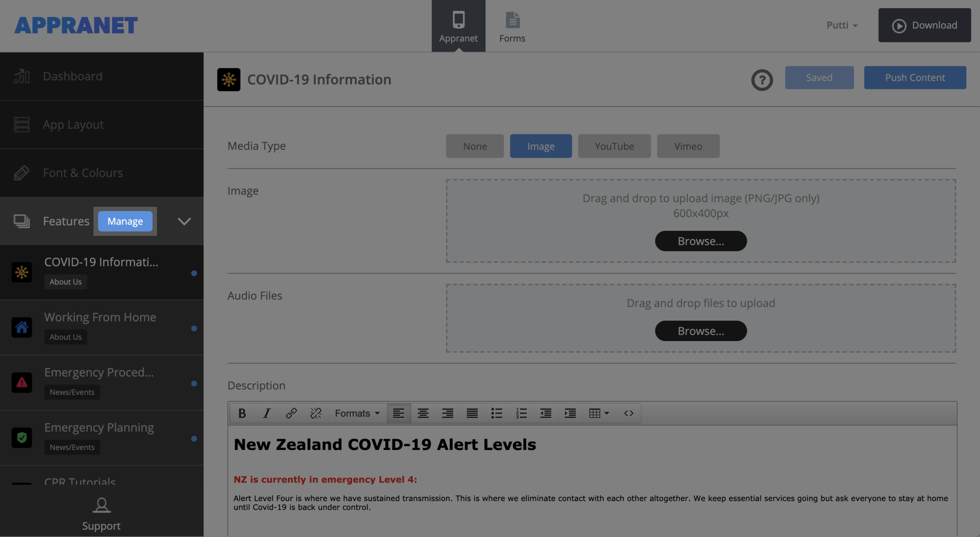The width and height of the screenshot is (980, 537).
Task: Collapse the Features section chevron
Action: coord(184,221)
